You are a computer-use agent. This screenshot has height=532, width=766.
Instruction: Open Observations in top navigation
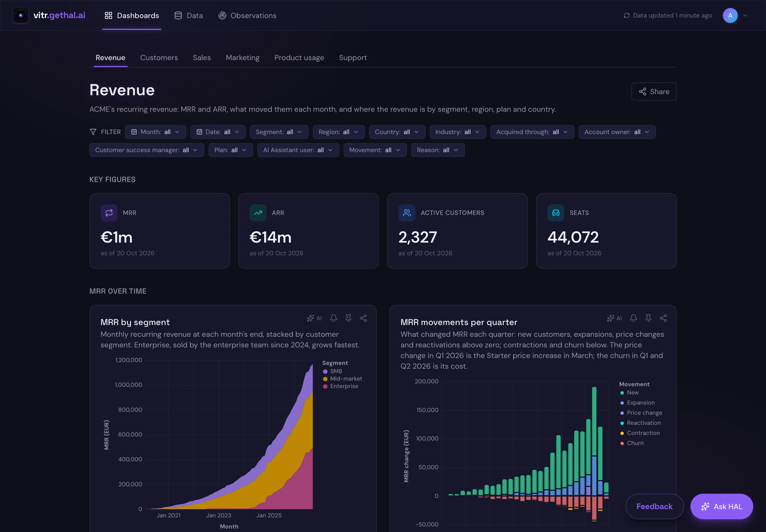(x=247, y=15)
